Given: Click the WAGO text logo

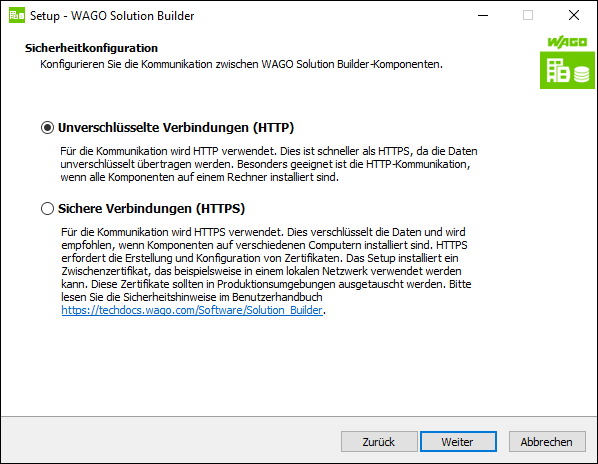Looking at the screenshot, I should (x=567, y=42).
